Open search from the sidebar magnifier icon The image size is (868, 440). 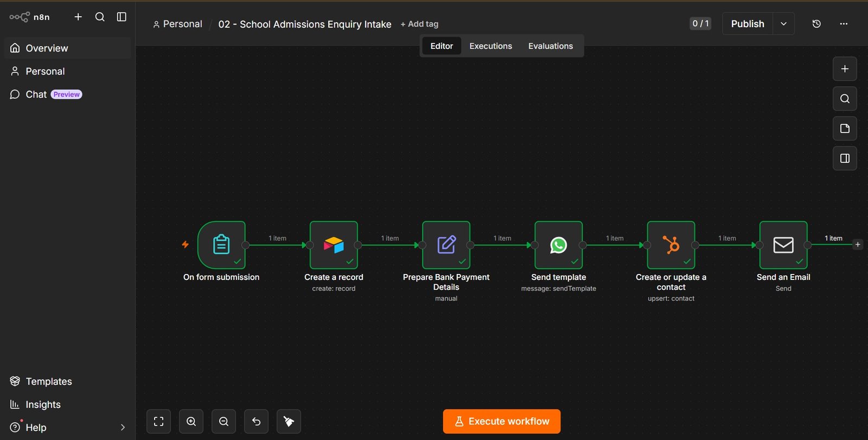pos(100,17)
